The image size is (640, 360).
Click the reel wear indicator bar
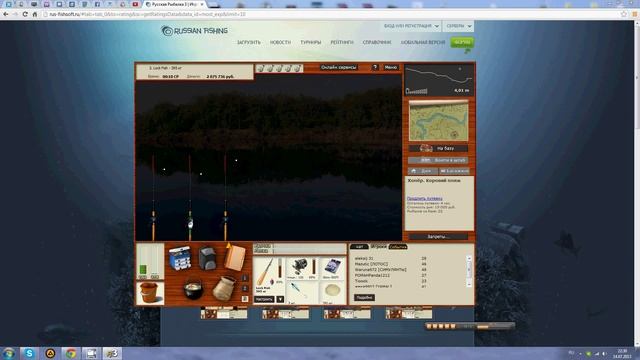point(313,267)
